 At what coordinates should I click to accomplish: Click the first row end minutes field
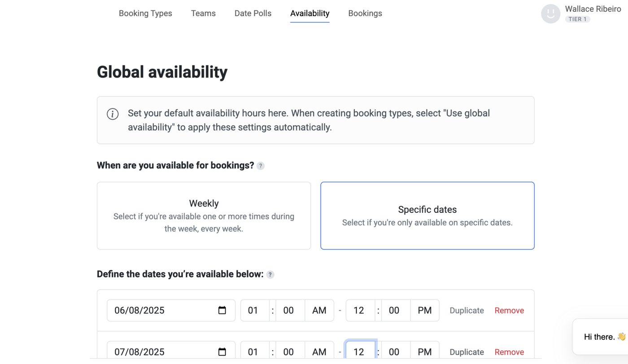click(x=394, y=310)
